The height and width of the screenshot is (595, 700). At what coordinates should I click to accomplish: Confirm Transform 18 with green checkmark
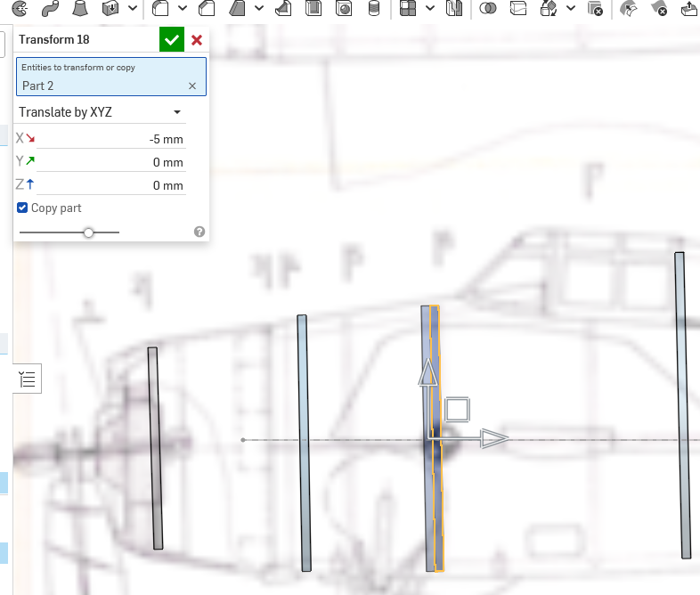coord(172,39)
